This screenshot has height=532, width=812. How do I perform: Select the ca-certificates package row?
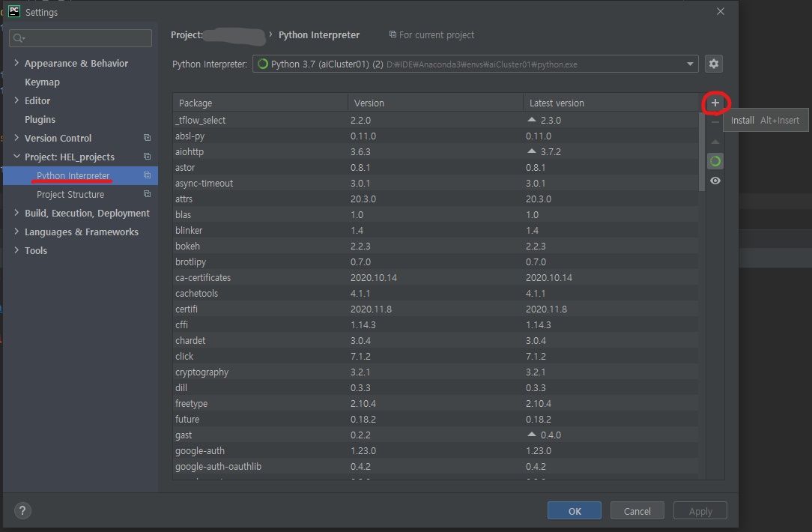pos(435,278)
